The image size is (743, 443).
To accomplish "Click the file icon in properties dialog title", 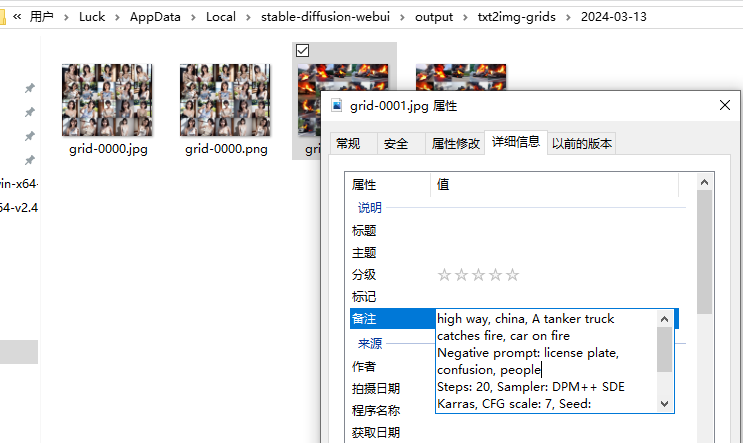I will coord(337,105).
